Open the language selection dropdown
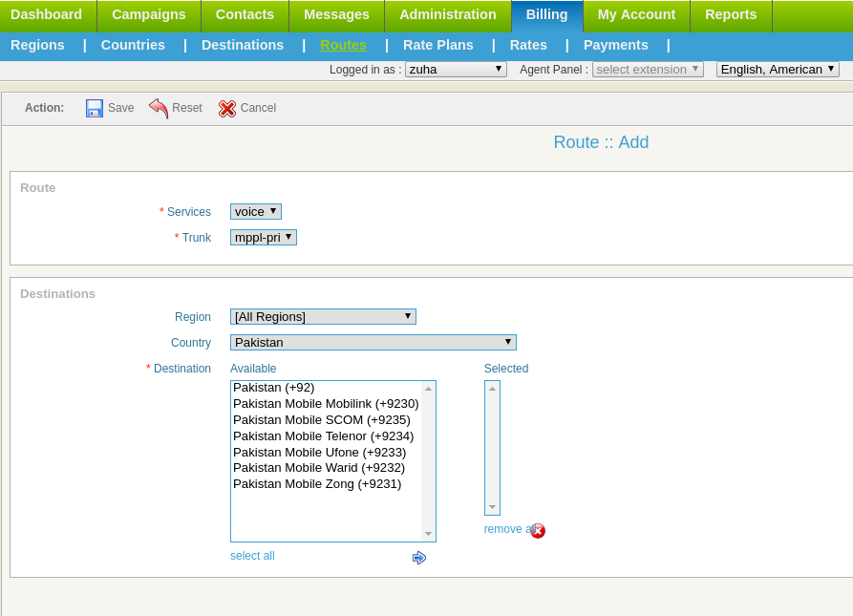The height and width of the screenshot is (616, 853). (x=778, y=70)
